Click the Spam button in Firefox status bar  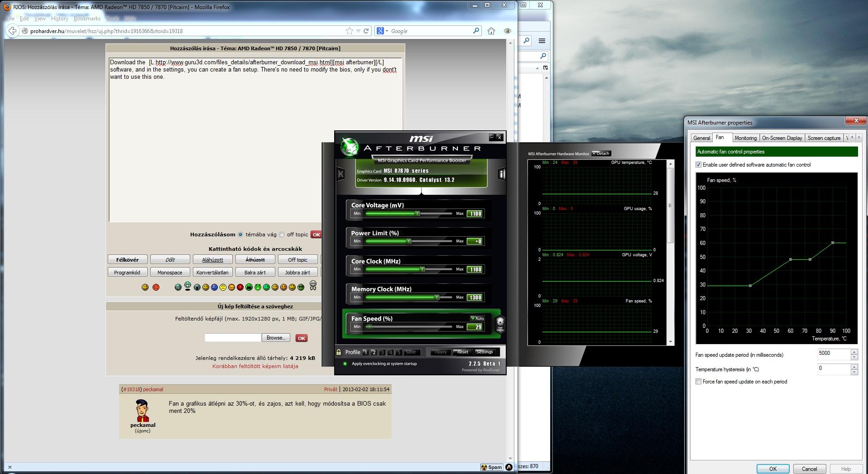[491, 467]
